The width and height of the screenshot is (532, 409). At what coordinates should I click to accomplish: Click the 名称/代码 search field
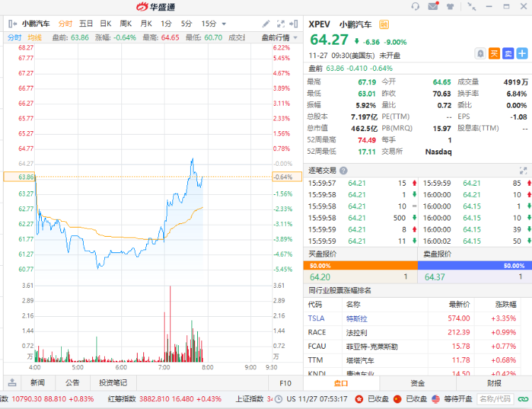pyautogui.click(x=495, y=399)
